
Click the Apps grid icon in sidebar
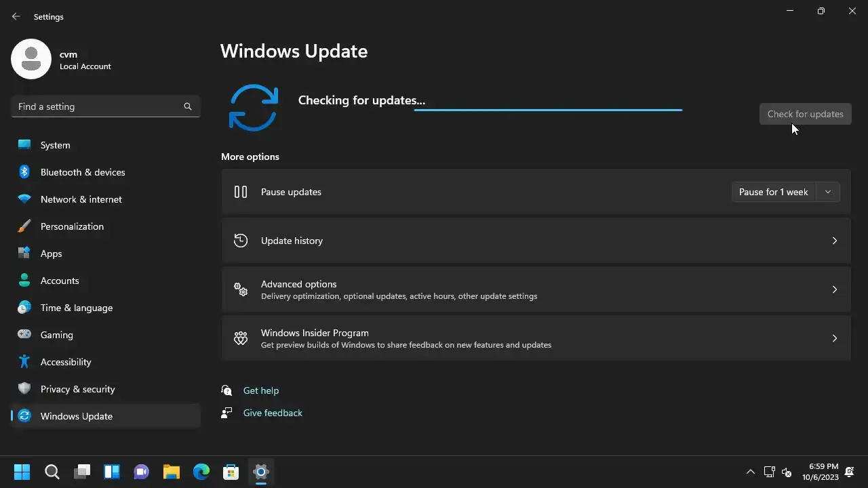click(x=24, y=253)
